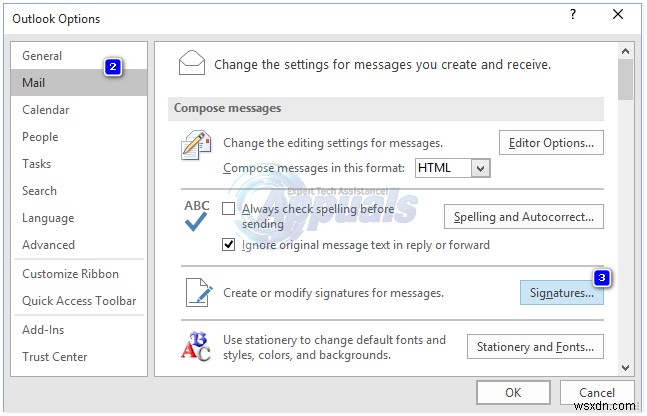Open the Help question mark button
Screen dimensions: 647x416
click(573, 14)
